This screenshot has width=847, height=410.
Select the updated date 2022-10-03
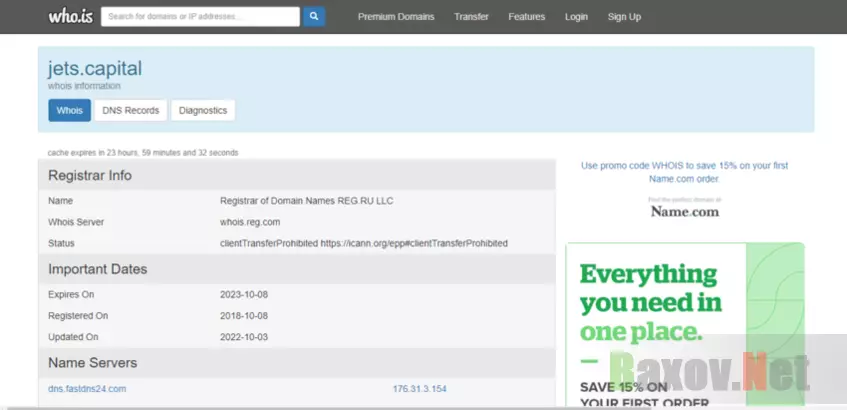(244, 337)
